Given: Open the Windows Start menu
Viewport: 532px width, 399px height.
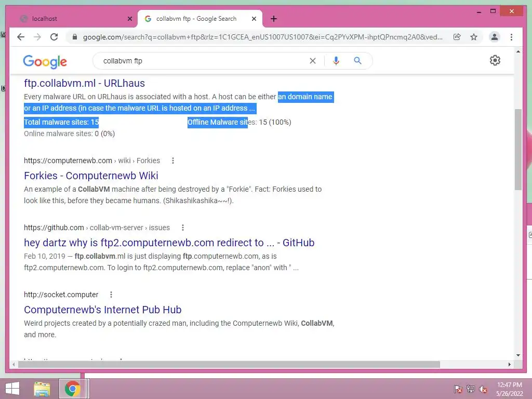Looking at the screenshot, I should 12,389.
